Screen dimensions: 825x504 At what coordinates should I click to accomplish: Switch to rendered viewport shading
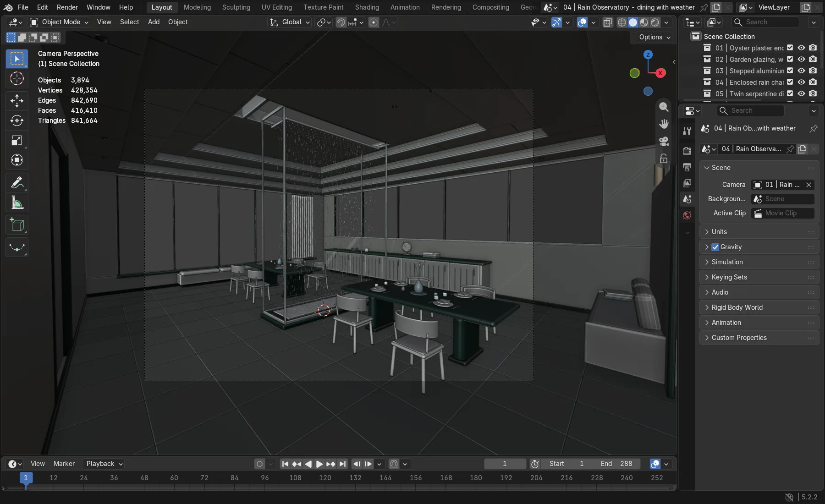pyautogui.click(x=655, y=22)
